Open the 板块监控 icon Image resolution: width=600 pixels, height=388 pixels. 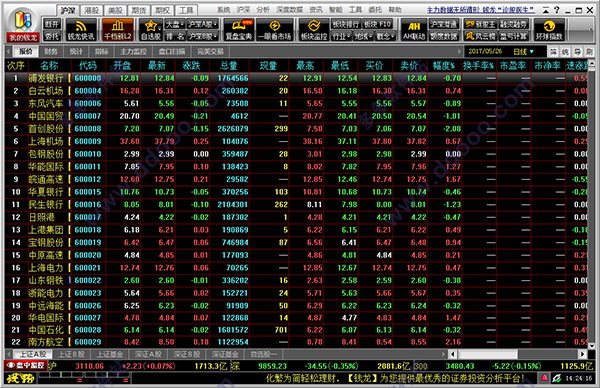coord(314,30)
